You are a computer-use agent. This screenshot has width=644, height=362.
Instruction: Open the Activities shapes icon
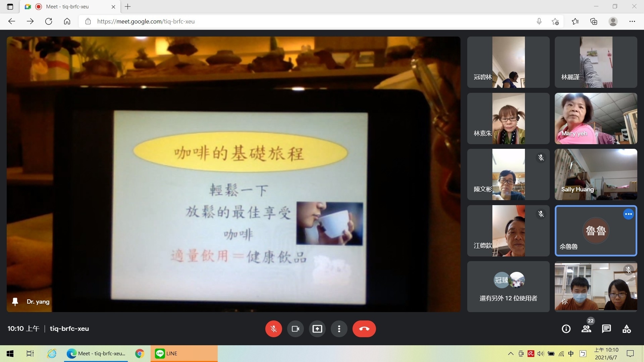tap(627, 329)
